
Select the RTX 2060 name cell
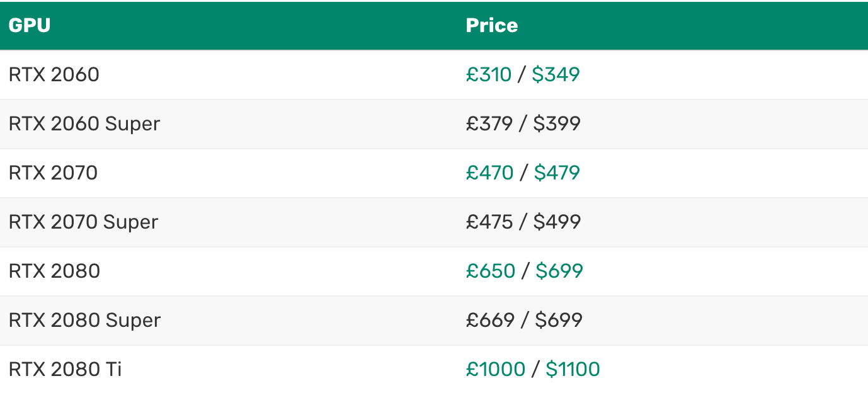54,75
